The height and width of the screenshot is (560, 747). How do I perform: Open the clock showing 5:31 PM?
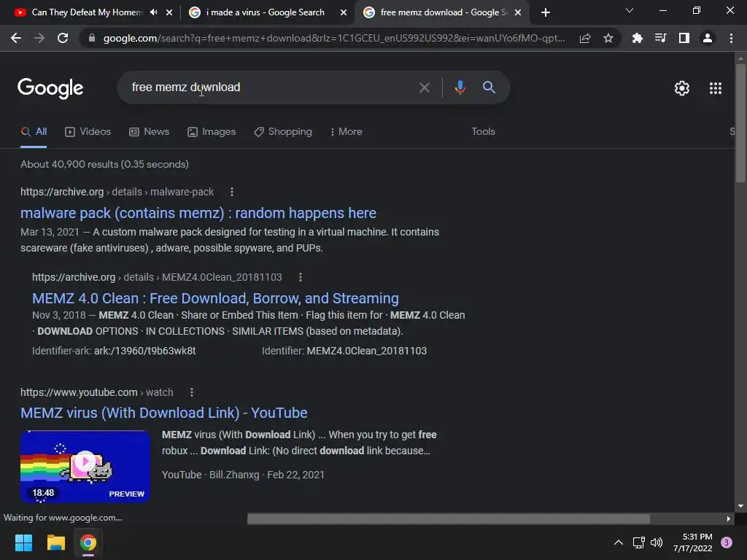click(692, 542)
